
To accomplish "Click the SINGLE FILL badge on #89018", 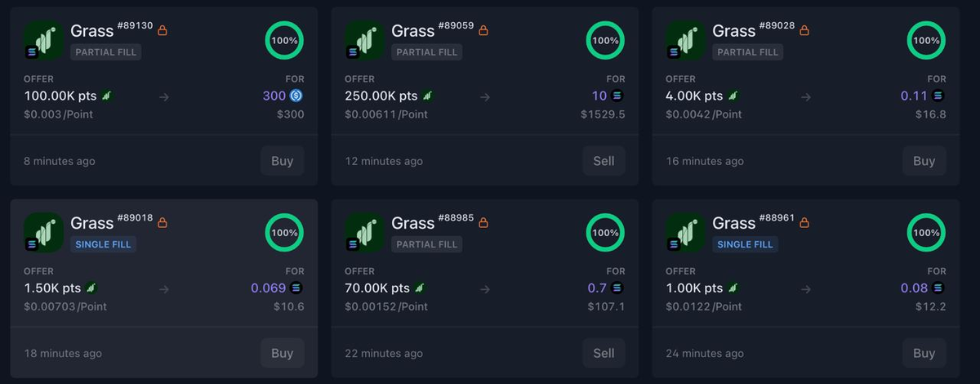I will 103,244.
